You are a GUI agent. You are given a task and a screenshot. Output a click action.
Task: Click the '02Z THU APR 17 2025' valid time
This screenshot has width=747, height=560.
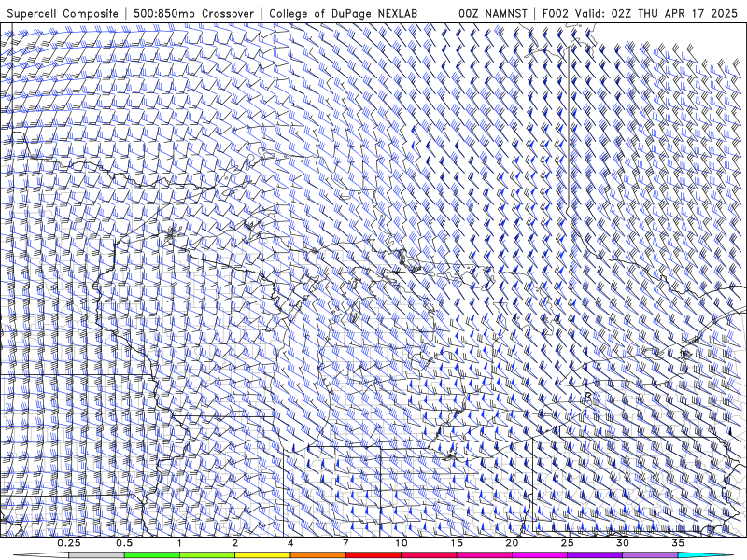click(674, 13)
